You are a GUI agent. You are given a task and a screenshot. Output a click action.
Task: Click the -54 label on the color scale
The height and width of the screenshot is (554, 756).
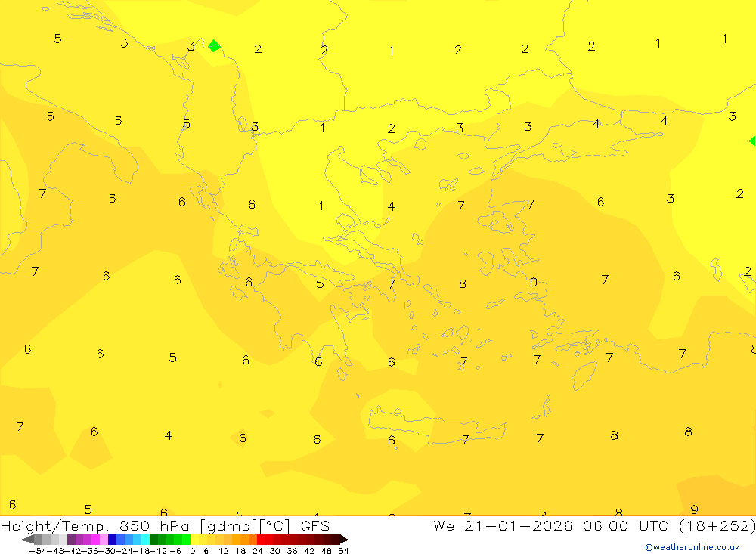point(38,551)
